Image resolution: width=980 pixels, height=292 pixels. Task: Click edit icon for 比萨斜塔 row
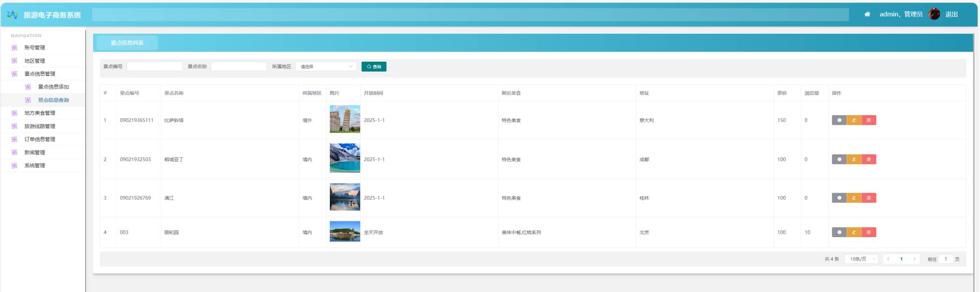(854, 120)
